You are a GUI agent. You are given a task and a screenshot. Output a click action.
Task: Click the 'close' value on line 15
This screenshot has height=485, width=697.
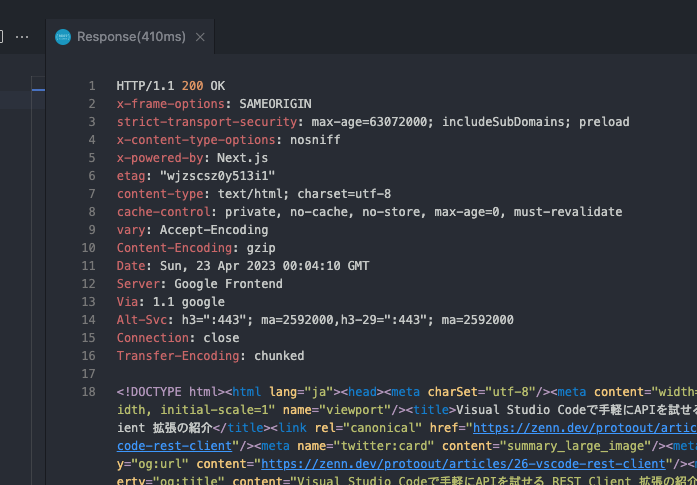[221, 338]
